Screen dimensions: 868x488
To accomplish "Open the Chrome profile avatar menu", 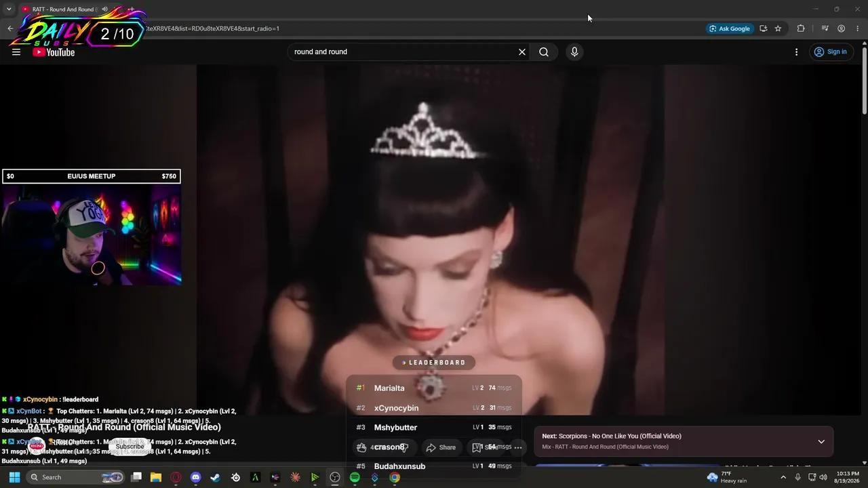I will tap(841, 28).
